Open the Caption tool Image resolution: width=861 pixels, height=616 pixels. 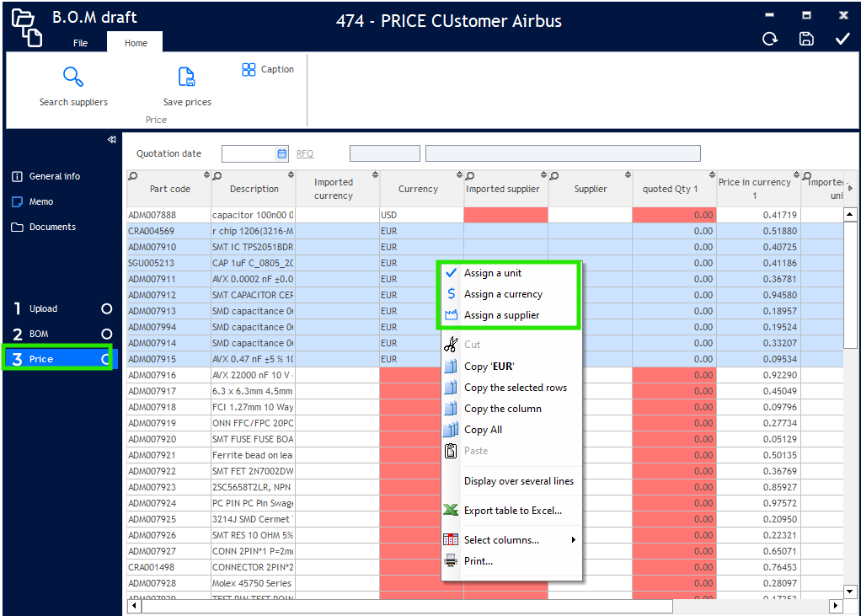[x=268, y=70]
